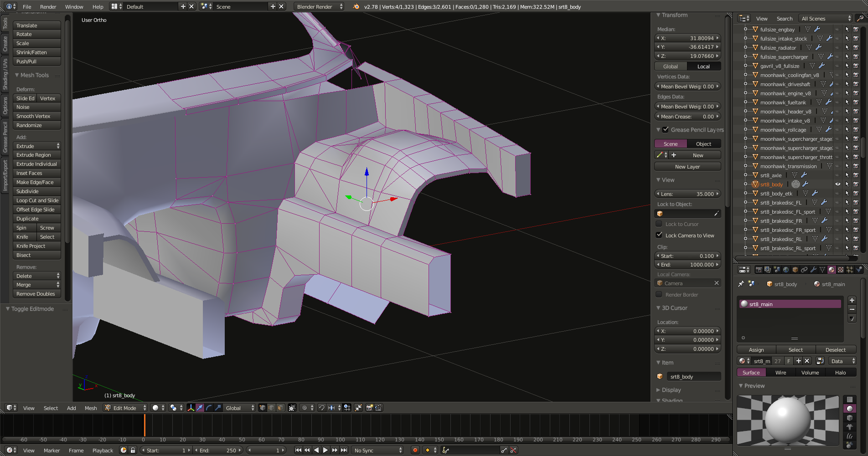Open the World properties tab globe icon

[786, 270]
